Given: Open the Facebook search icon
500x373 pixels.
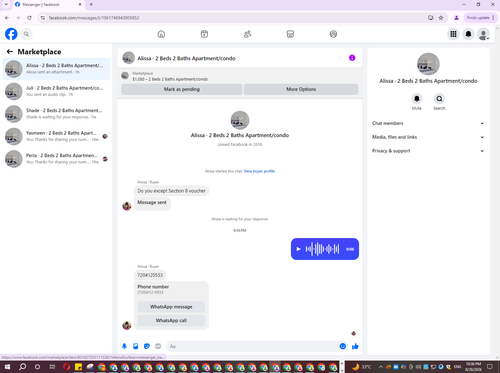Looking at the screenshot, I should [26, 34].
